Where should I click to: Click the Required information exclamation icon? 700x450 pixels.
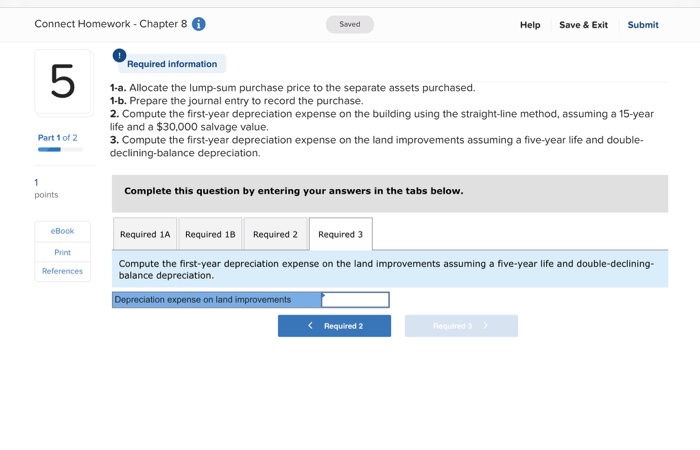coord(119,56)
